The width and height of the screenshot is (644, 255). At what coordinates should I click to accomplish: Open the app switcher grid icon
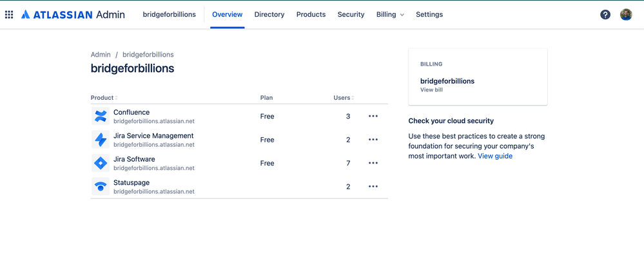click(x=9, y=15)
